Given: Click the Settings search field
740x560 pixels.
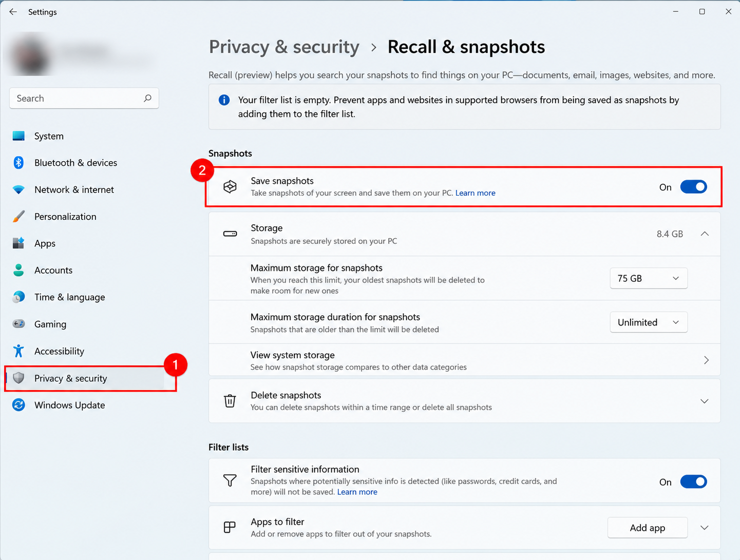Looking at the screenshot, I should coord(84,98).
